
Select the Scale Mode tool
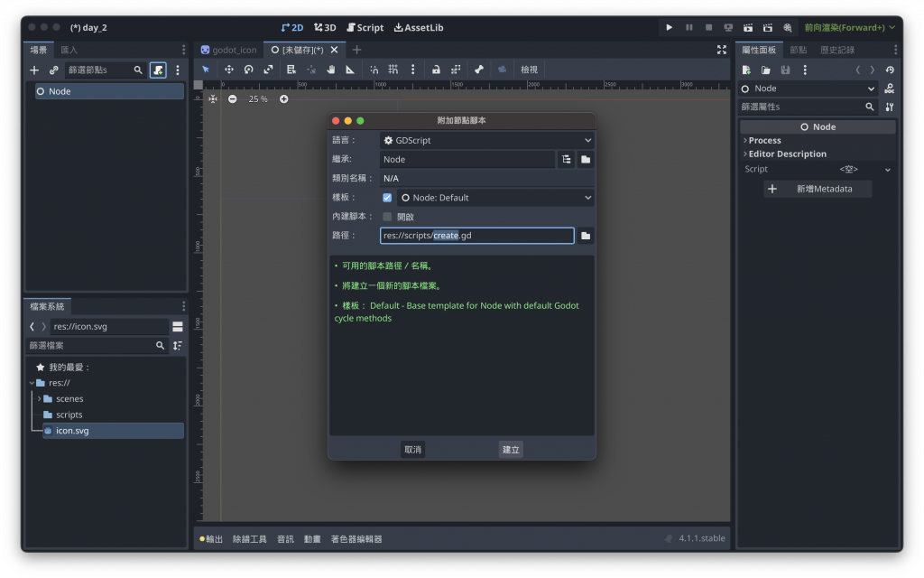[x=268, y=70]
